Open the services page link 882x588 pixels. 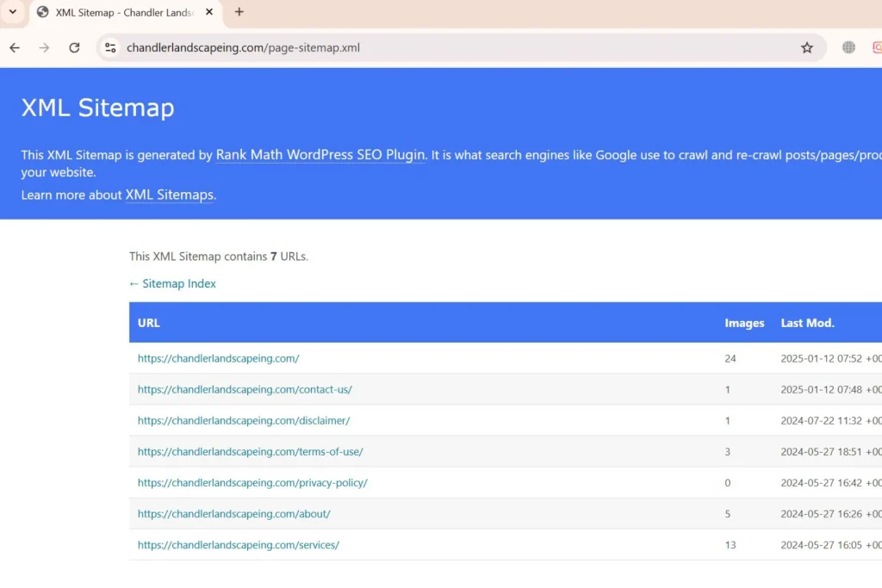click(x=238, y=545)
